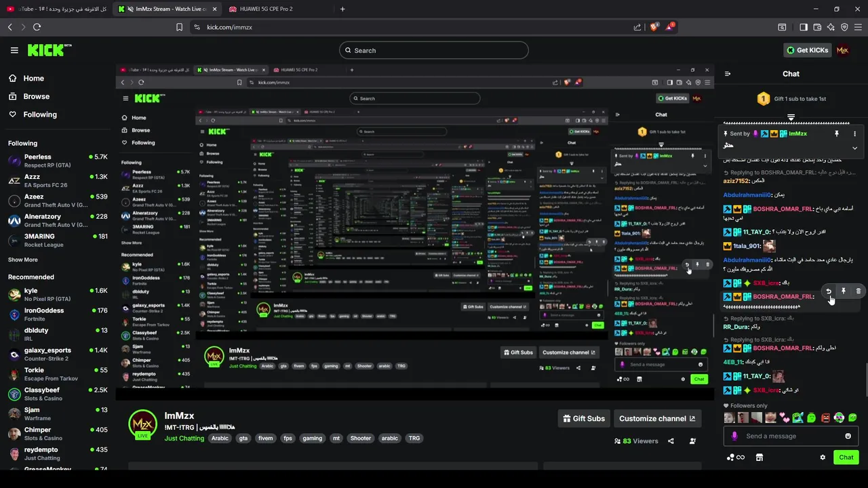This screenshot has height=488, width=868.
Task: Open Classybeef Slots & Casino channel
Action: point(58,394)
